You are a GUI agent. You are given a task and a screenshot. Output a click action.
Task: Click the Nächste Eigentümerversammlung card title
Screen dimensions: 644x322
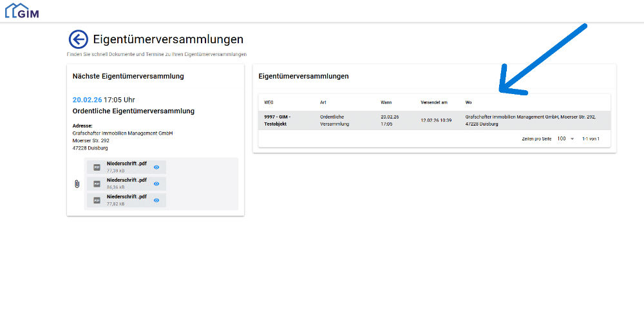[x=128, y=76]
